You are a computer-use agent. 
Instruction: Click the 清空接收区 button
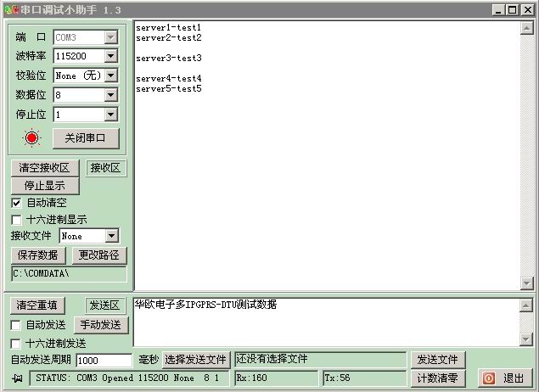pos(44,168)
